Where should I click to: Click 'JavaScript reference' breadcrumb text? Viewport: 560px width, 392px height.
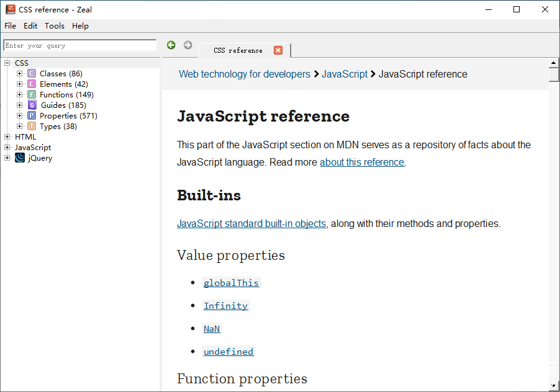pyautogui.click(x=423, y=74)
